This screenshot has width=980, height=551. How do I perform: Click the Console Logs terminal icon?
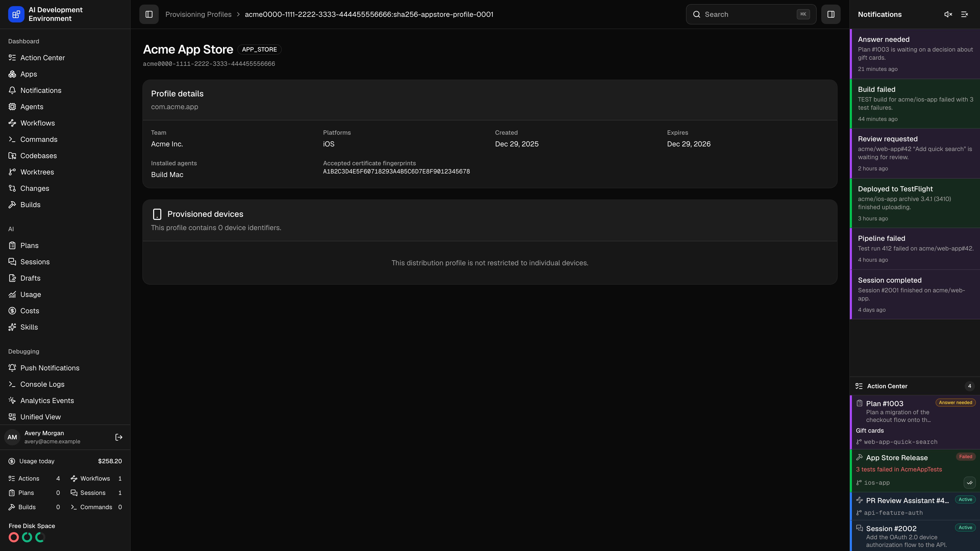[12, 384]
